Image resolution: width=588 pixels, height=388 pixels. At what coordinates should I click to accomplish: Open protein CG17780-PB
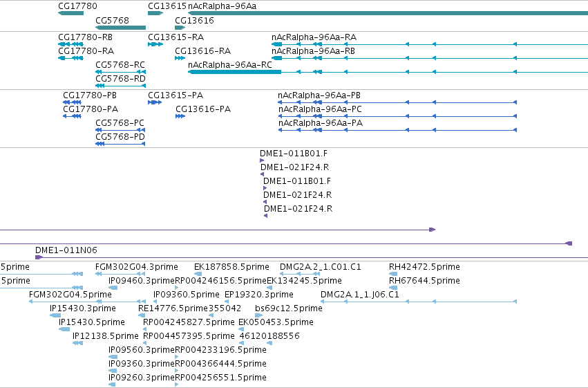(x=90, y=95)
